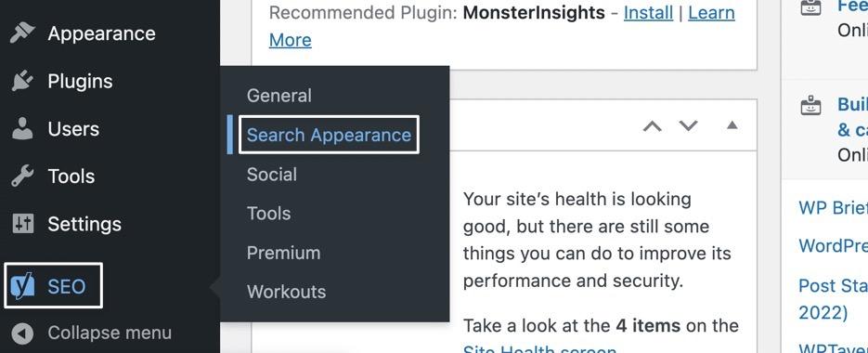The image size is (868, 353).
Task: Move the Site Health widget down
Action: (x=689, y=125)
